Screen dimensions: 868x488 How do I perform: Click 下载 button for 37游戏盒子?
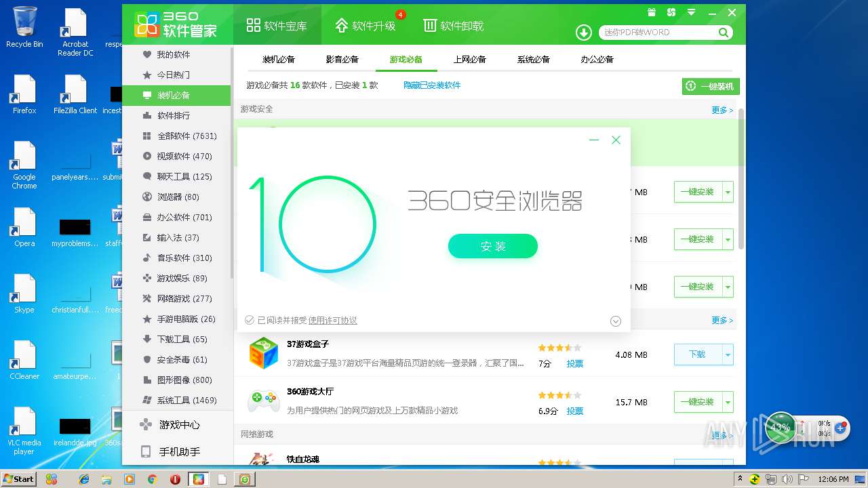click(697, 354)
